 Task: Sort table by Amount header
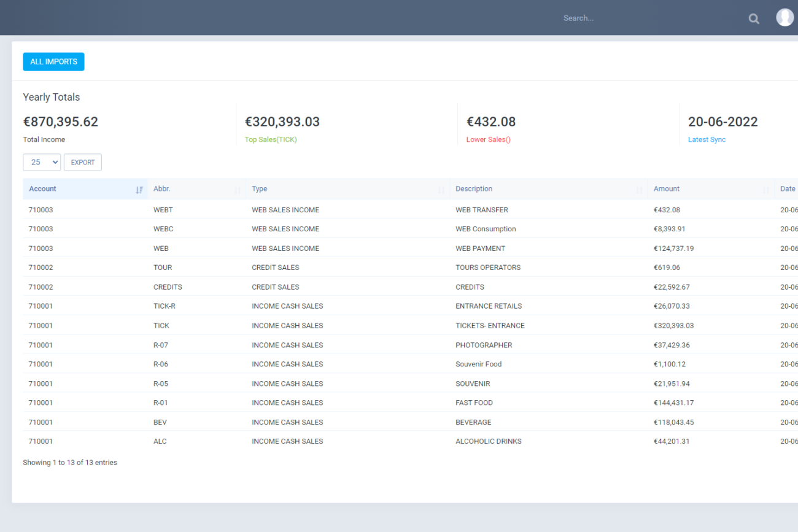point(667,189)
